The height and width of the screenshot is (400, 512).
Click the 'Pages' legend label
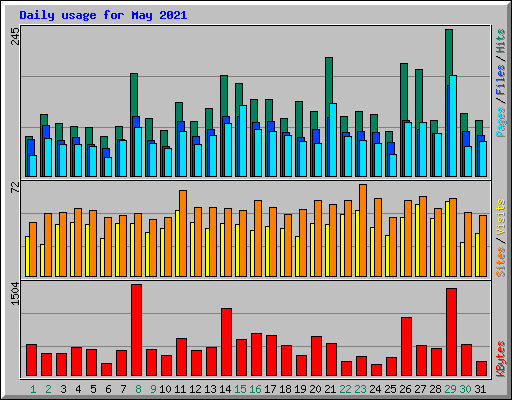point(500,122)
